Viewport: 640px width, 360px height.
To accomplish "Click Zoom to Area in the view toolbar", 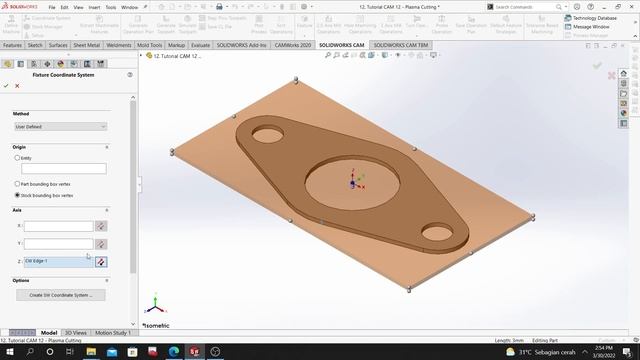I will pyautogui.click(x=336, y=55).
